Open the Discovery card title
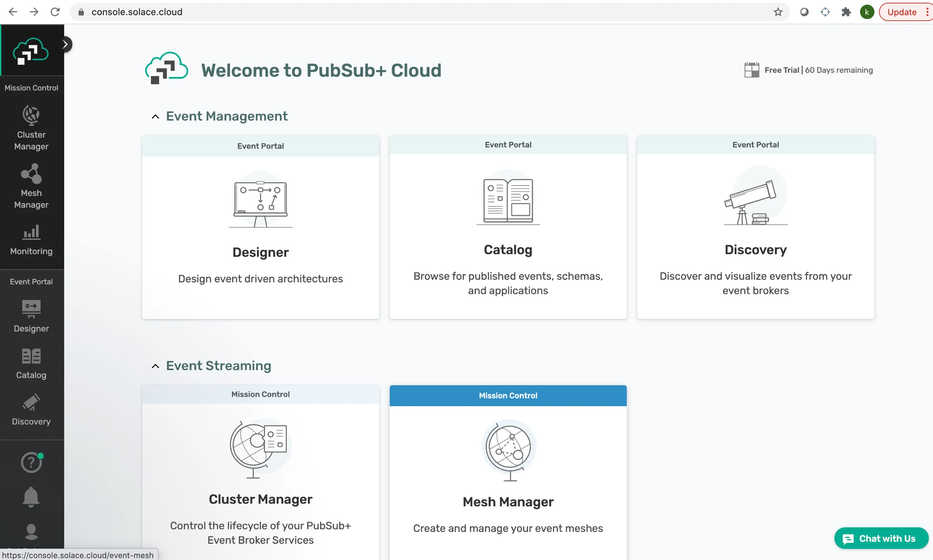The image size is (933, 560). click(x=756, y=250)
